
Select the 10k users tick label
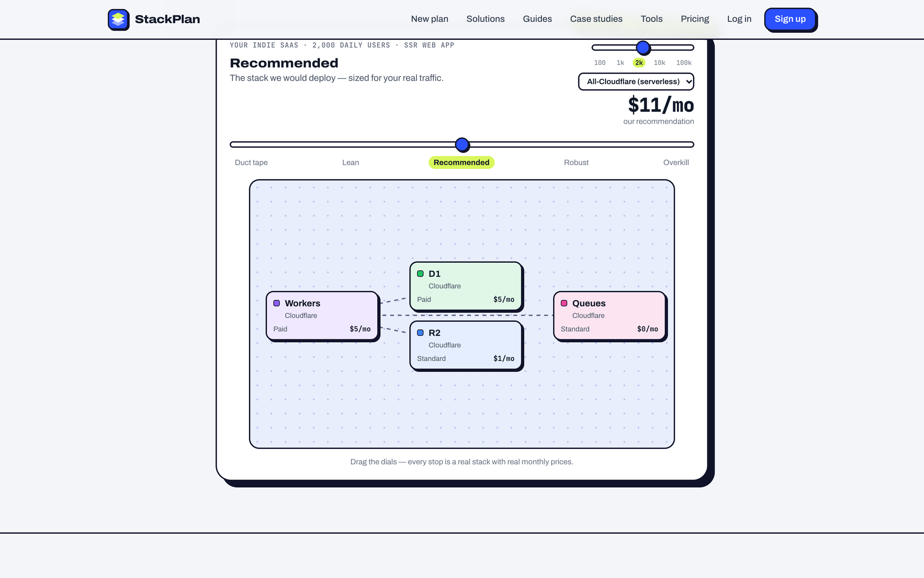659,63
